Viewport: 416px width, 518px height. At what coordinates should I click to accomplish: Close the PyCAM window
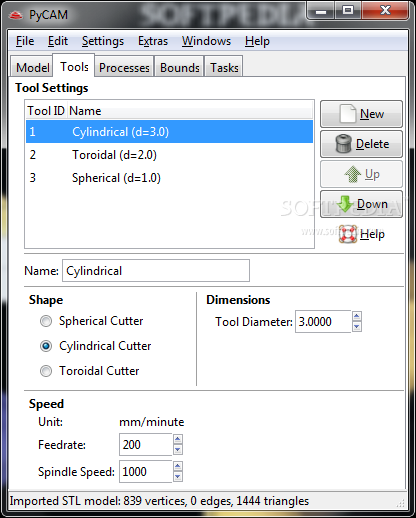[385, 11]
